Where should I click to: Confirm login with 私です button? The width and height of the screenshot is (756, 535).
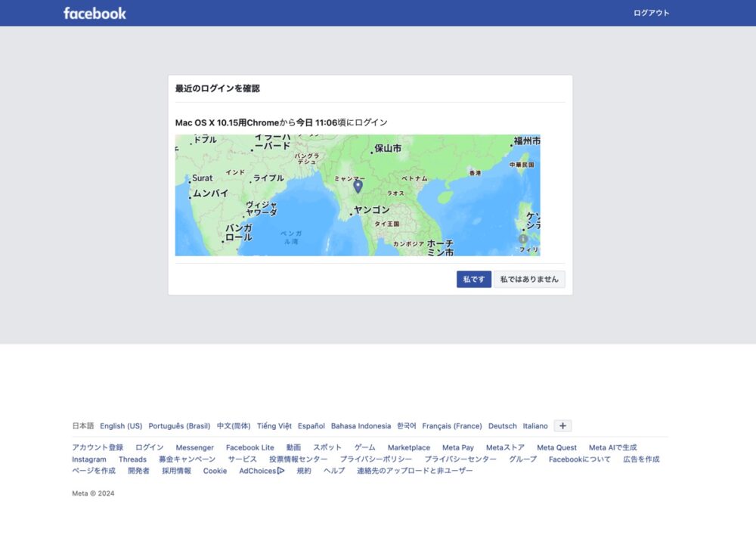473,280
